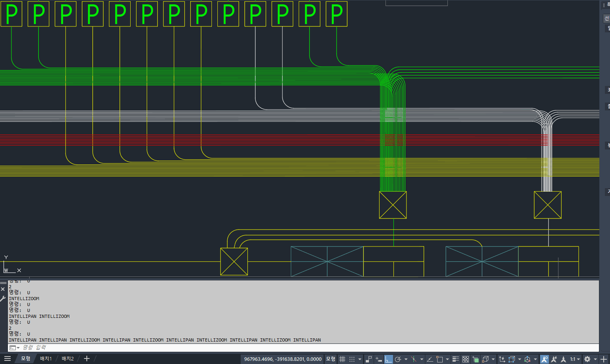
Task: Toggle lineweight display icon
Action: tap(456, 359)
